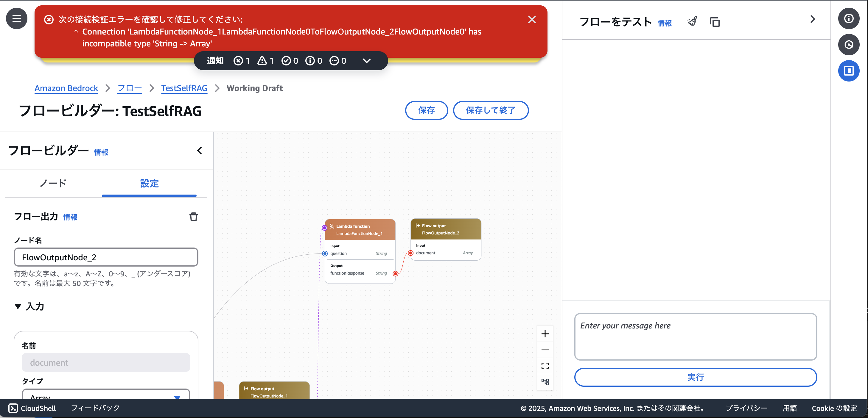Collapse the 入力 section triangle

click(x=18, y=306)
